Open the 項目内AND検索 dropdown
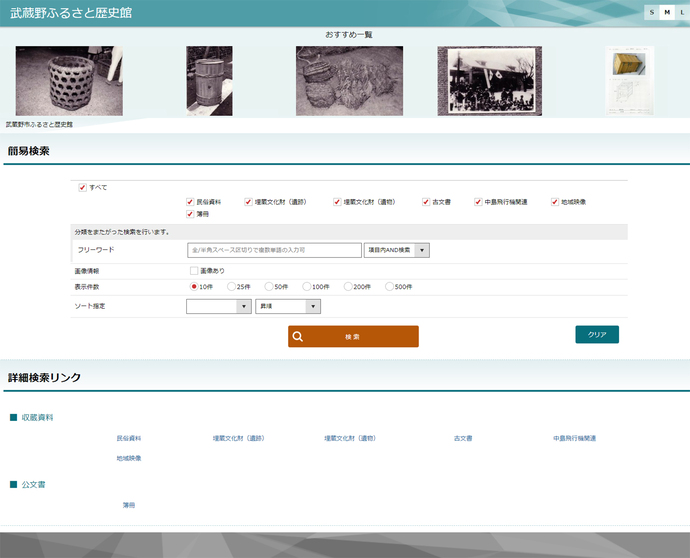The height and width of the screenshot is (558, 690). click(396, 250)
